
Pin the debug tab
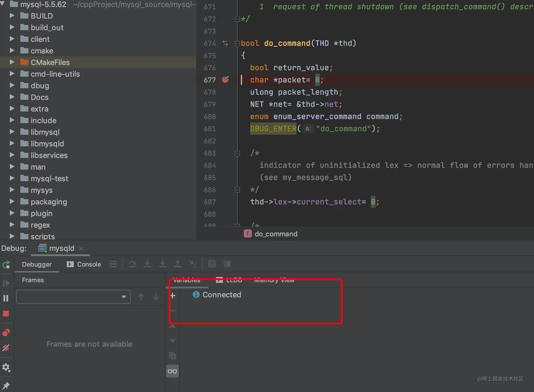[6, 386]
